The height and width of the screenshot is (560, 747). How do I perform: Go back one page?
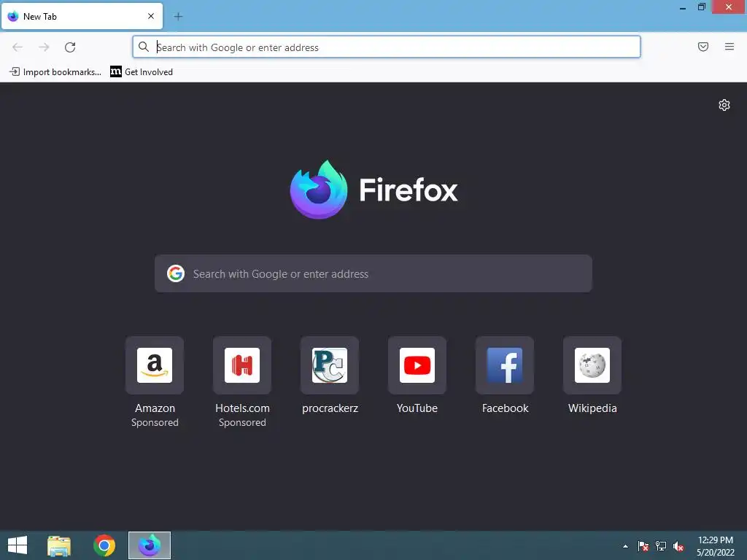click(x=18, y=47)
